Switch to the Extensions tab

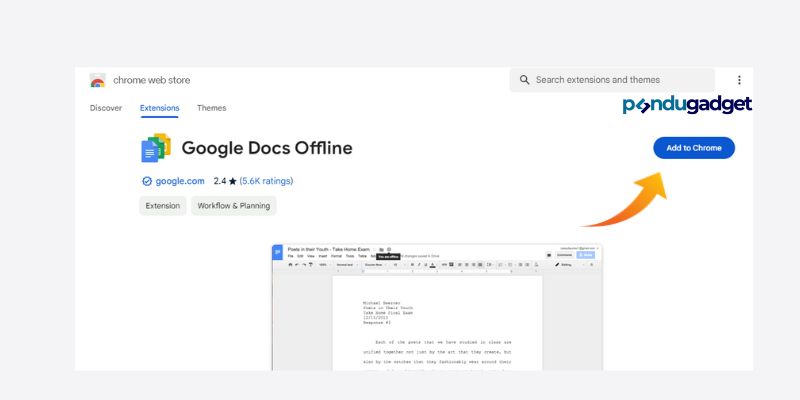pos(160,108)
